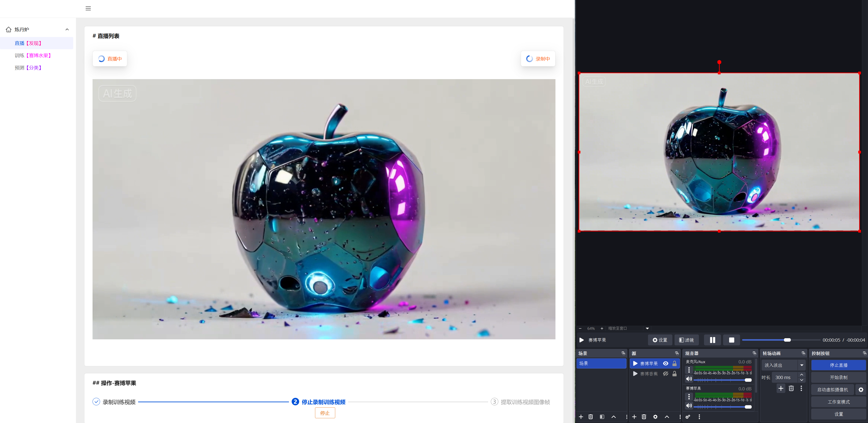
Task: Mute the 麦克风/Aux speaker icon
Action: click(689, 379)
